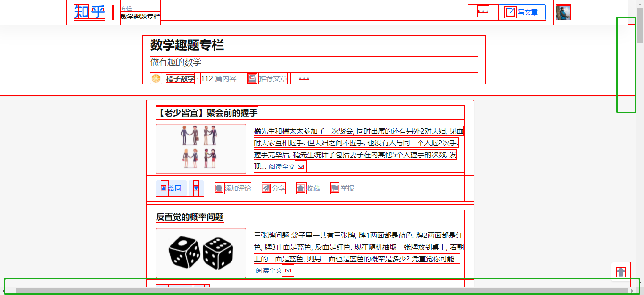Click the Zhihu (知乎) logo
Screen dimensions: 644x295
89,12
